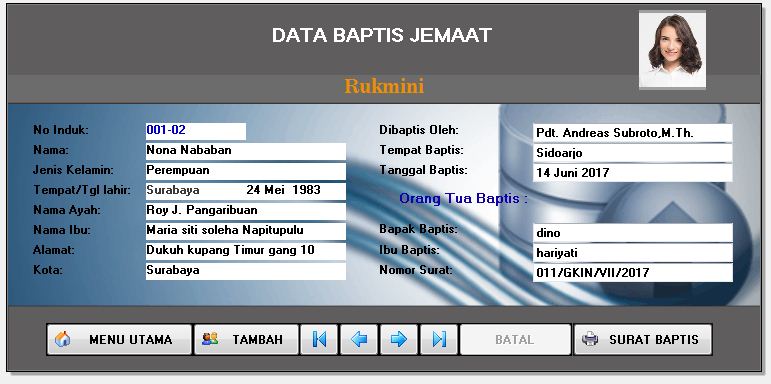Click the No Induk field 001-02

pos(196,131)
